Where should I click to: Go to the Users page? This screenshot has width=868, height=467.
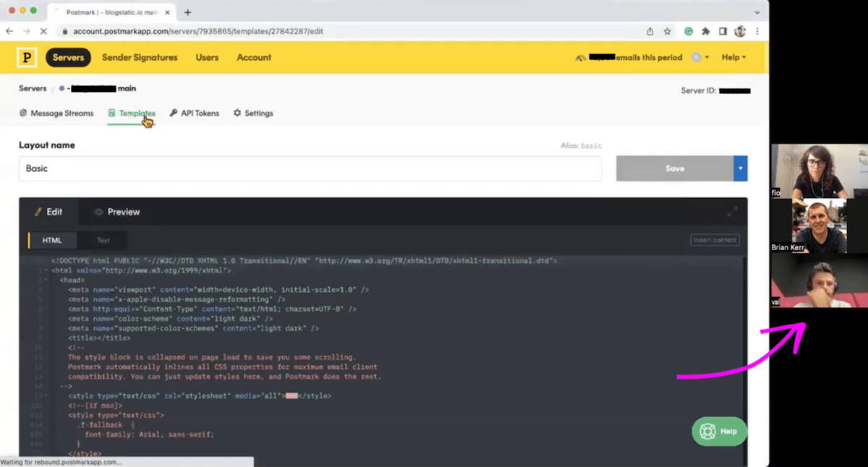[x=207, y=58]
